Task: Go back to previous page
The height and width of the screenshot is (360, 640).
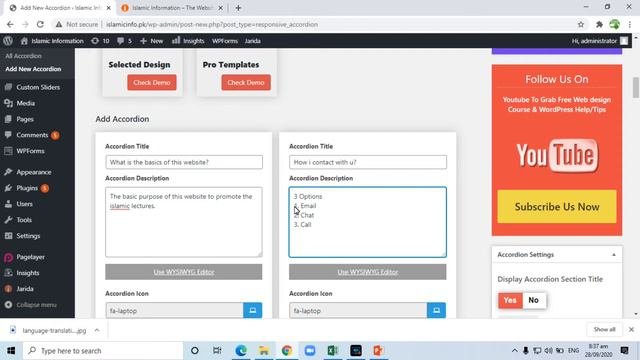Action: coord(10,24)
